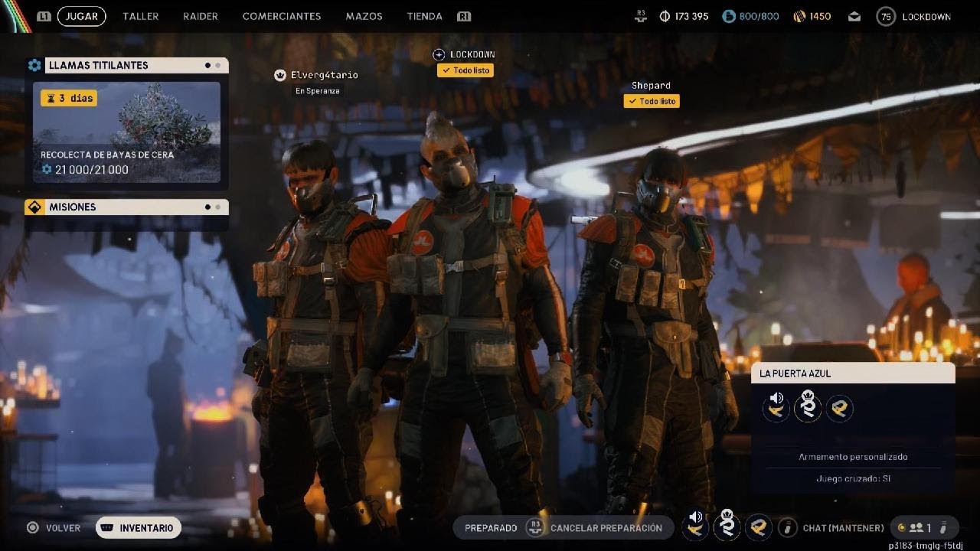Image resolution: width=980 pixels, height=551 pixels.
Task: Click the En Speranza status label
Action: (318, 91)
